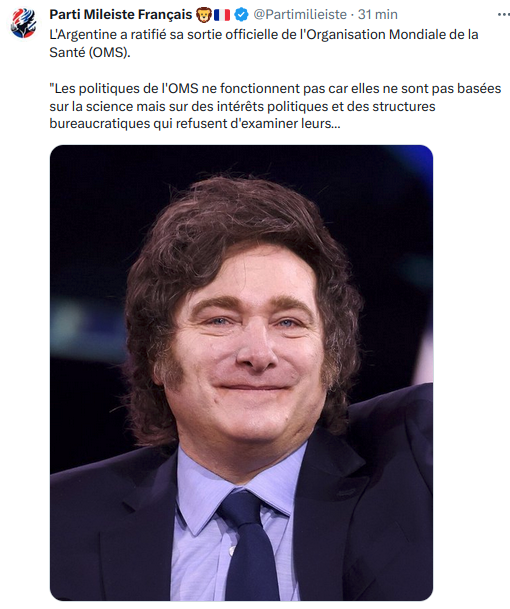Click the French flag emoji in name
This screenshot has height=609, width=510.
pyautogui.click(x=222, y=15)
